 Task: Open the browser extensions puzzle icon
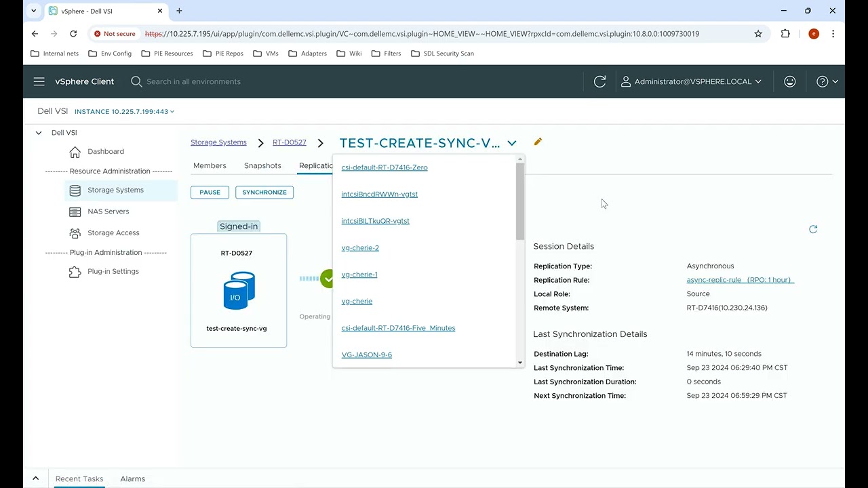785,33
